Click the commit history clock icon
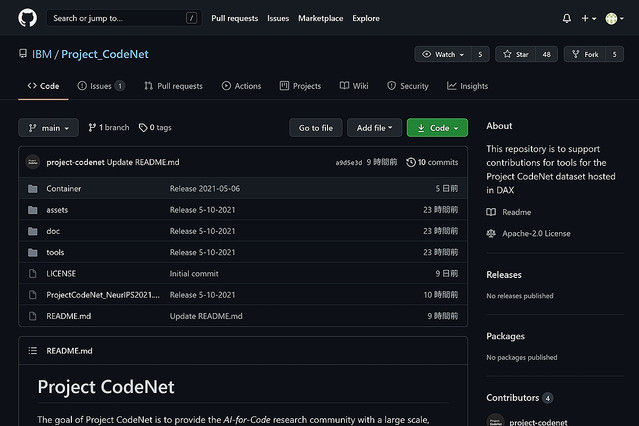 pyautogui.click(x=411, y=162)
